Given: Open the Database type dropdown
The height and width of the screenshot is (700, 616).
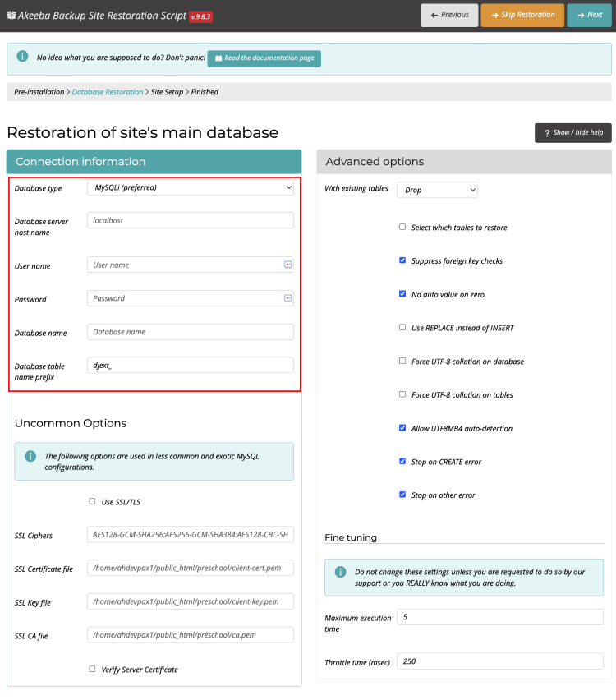Looking at the screenshot, I should (x=191, y=187).
